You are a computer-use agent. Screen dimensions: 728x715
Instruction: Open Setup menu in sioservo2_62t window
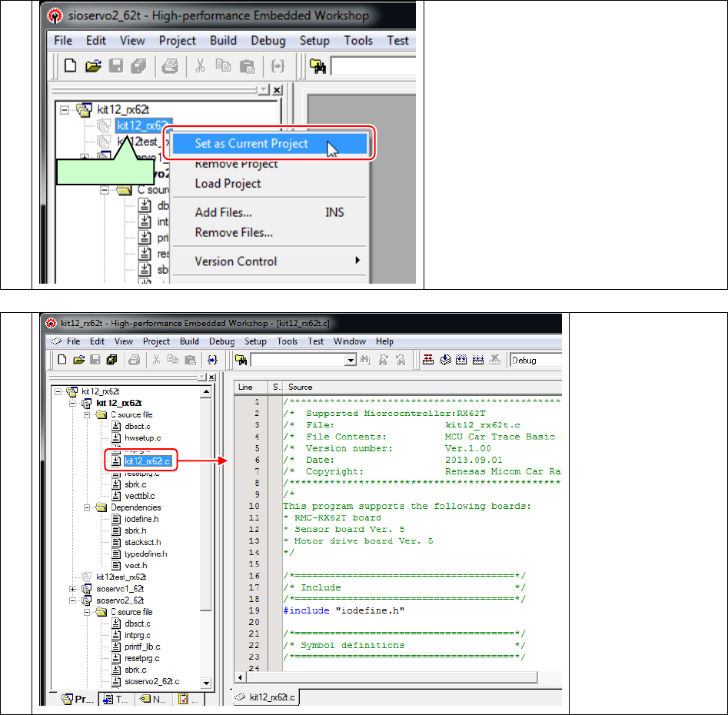pyautogui.click(x=314, y=41)
